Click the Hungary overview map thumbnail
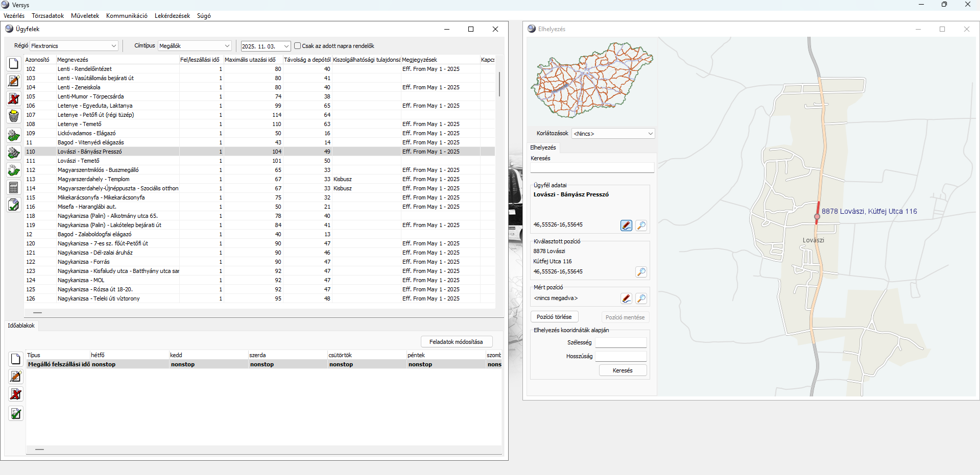Viewport: 980px width, 475px height. click(591, 80)
